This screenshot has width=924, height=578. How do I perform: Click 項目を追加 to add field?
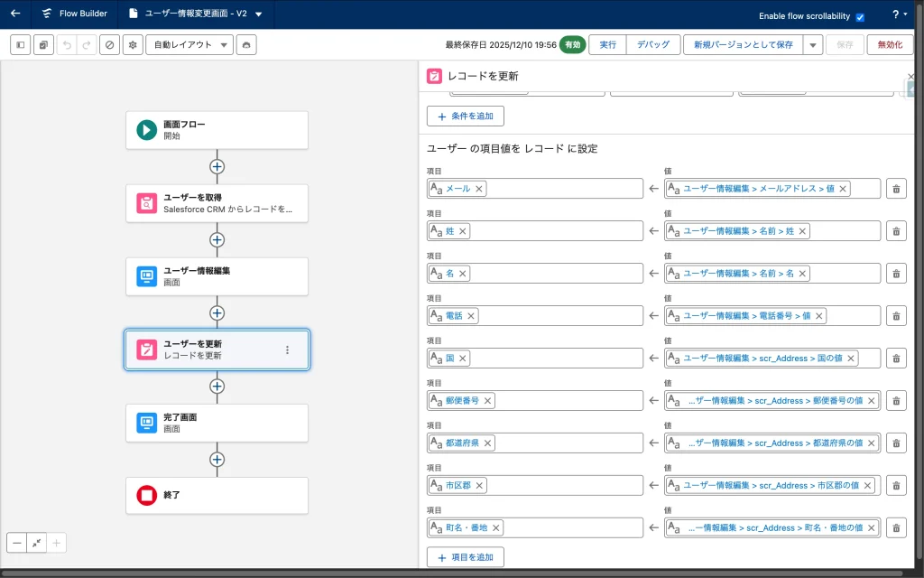466,557
